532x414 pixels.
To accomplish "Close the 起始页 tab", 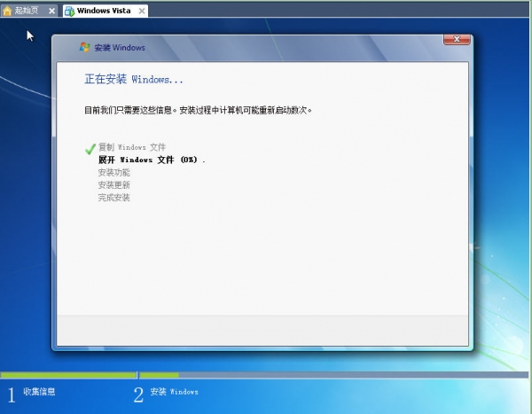I will pyautogui.click(x=51, y=12).
